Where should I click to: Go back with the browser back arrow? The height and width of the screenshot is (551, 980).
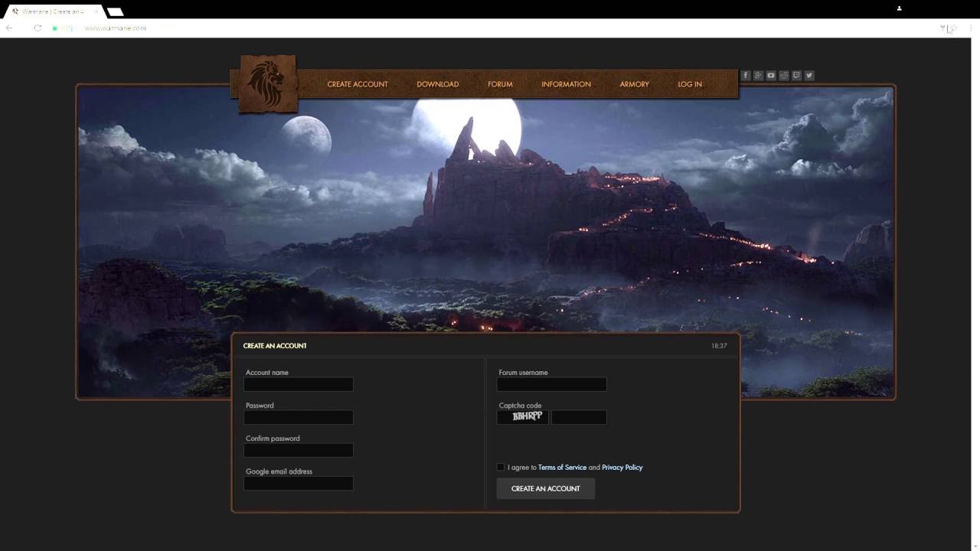click(9, 28)
